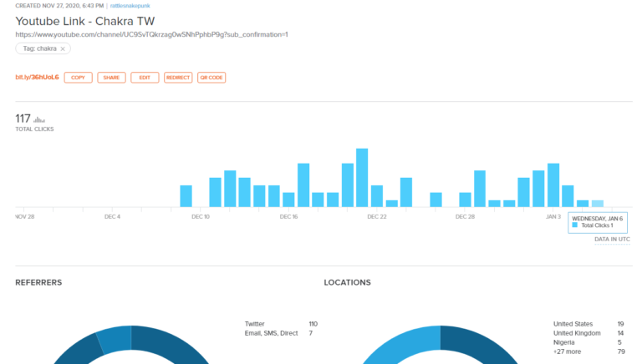The image size is (642, 364).
Task: Click the 'DEC 10' axis label
Action: (201, 217)
